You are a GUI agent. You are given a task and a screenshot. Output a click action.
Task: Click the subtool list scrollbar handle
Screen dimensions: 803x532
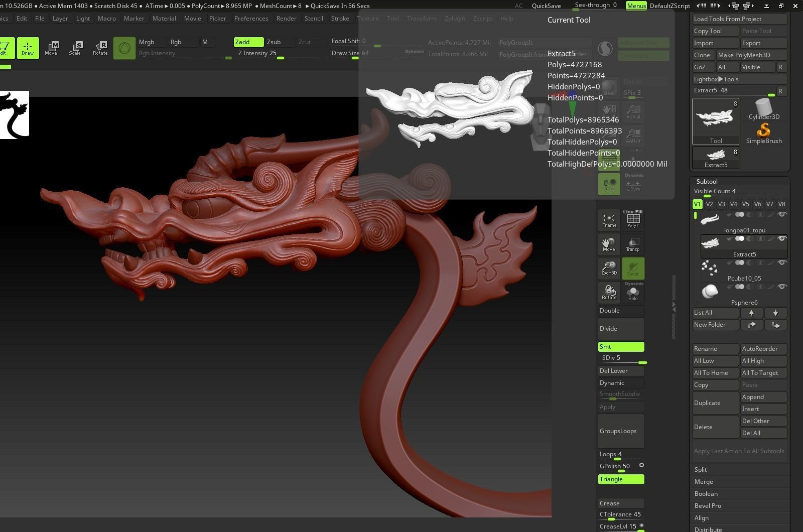coord(695,216)
